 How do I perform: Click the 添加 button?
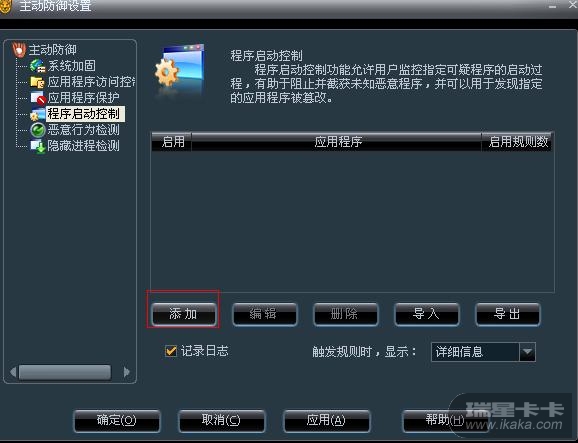tap(184, 314)
